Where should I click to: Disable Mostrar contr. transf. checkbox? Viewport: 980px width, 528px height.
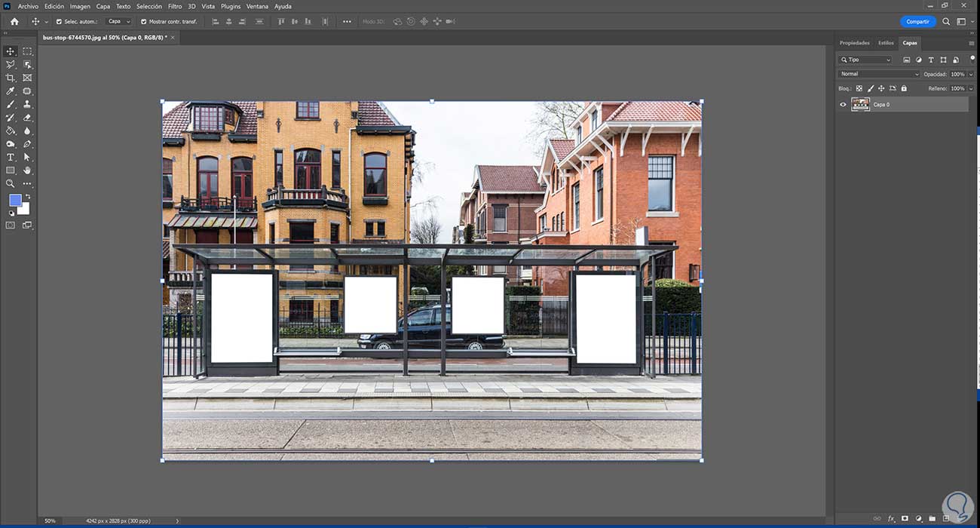tap(143, 22)
